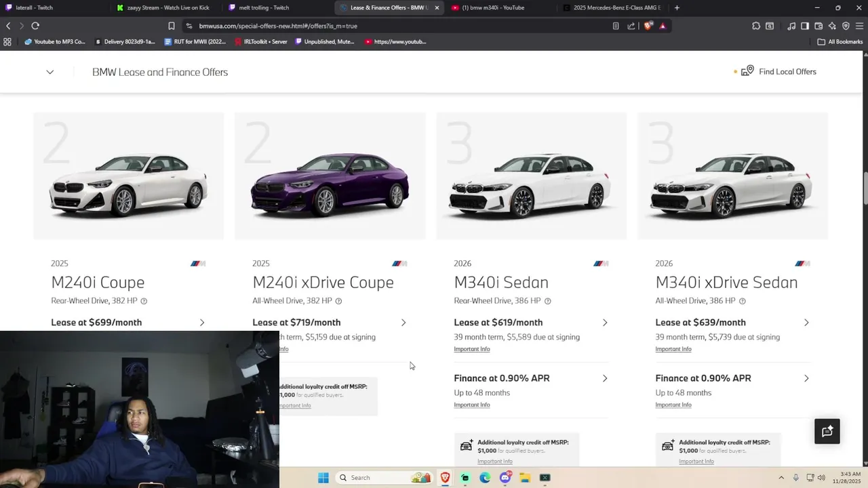The image size is (868, 488).
Task: Open the M340i xDrive Sedan drivetrain info icon
Action: pos(742,301)
